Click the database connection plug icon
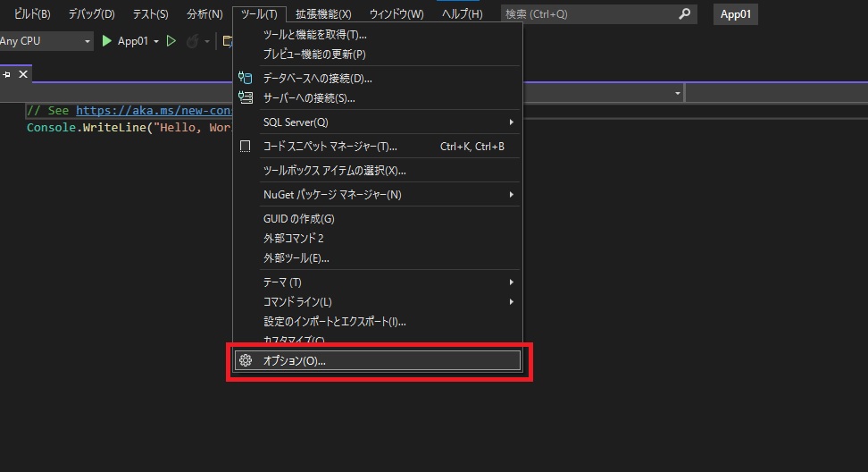The width and height of the screenshot is (868, 472). [x=246, y=79]
